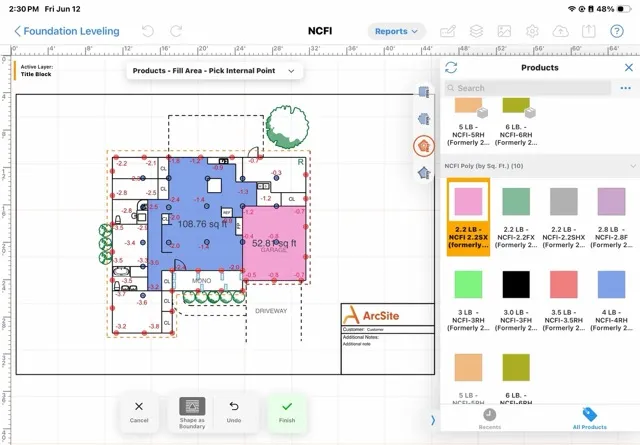Select the tree symbol near top of plan

pos(287,126)
